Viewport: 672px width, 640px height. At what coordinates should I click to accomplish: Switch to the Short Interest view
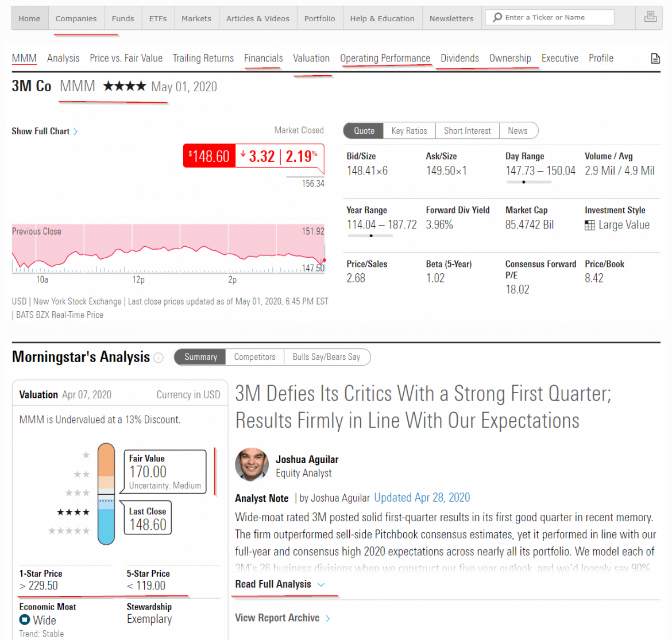click(x=467, y=130)
